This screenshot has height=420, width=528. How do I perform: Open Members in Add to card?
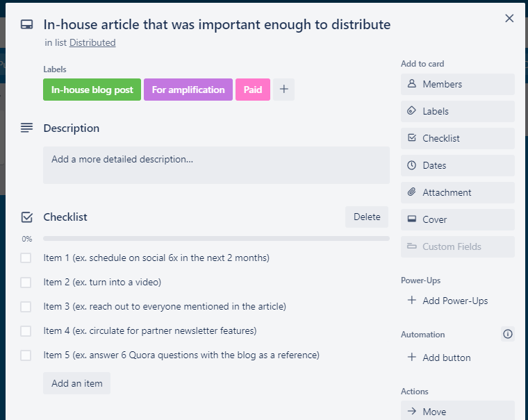pyautogui.click(x=458, y=84)
